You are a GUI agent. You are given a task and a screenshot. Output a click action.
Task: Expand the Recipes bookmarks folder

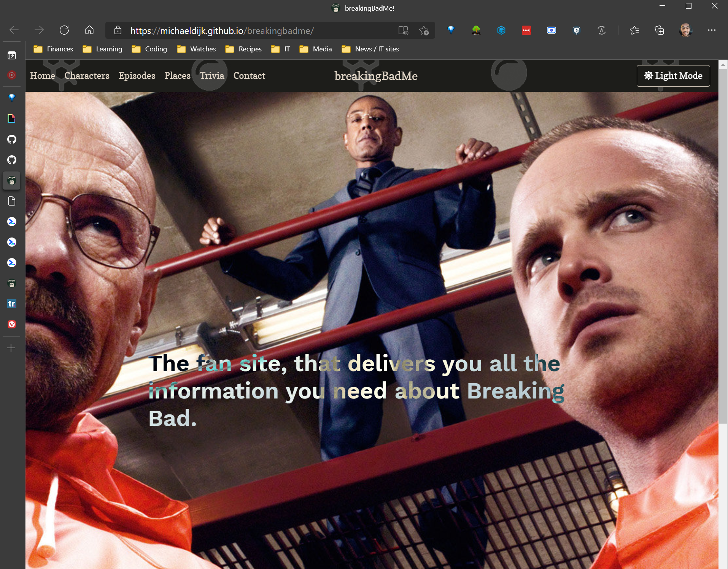pos(243,49)
